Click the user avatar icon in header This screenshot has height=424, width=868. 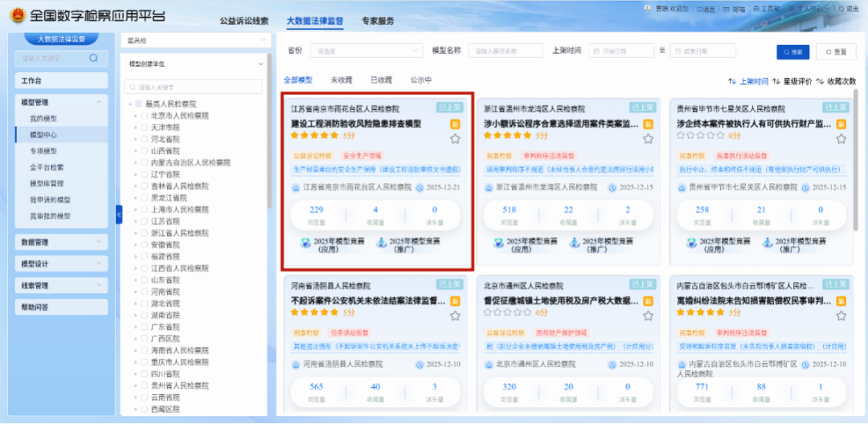[647, 9]
